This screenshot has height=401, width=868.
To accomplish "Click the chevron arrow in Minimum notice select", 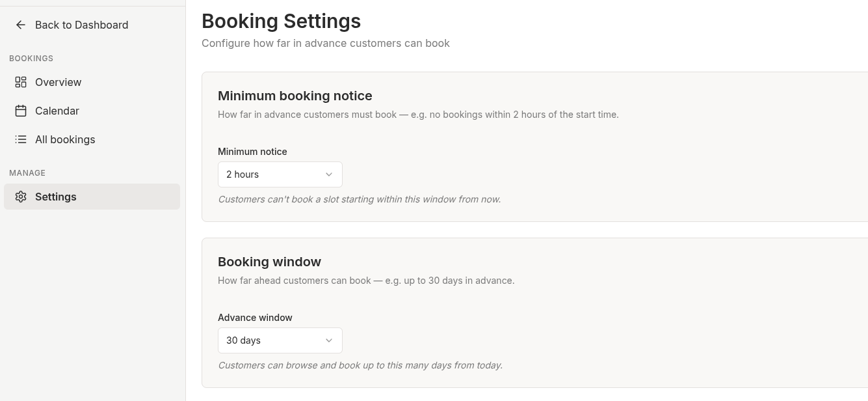I will [329, 174].
